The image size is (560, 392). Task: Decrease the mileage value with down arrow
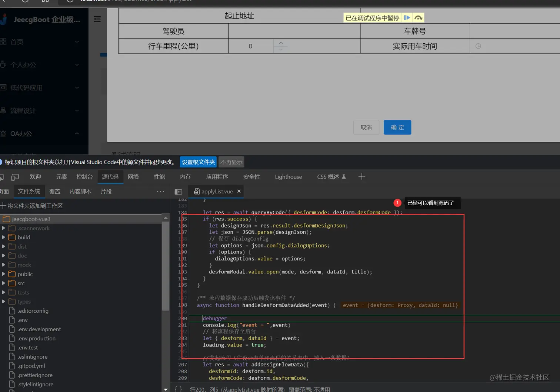[x=281, y=49]
